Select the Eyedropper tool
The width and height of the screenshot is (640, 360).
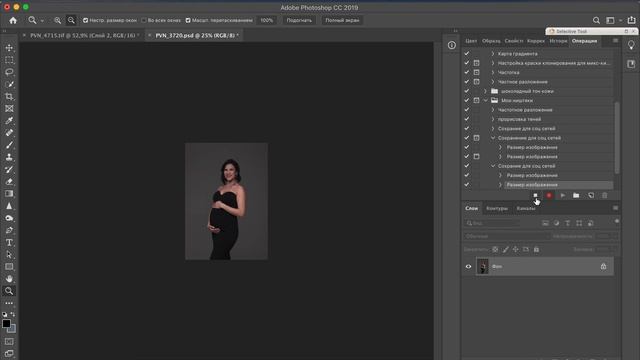(x=9, y=121)
